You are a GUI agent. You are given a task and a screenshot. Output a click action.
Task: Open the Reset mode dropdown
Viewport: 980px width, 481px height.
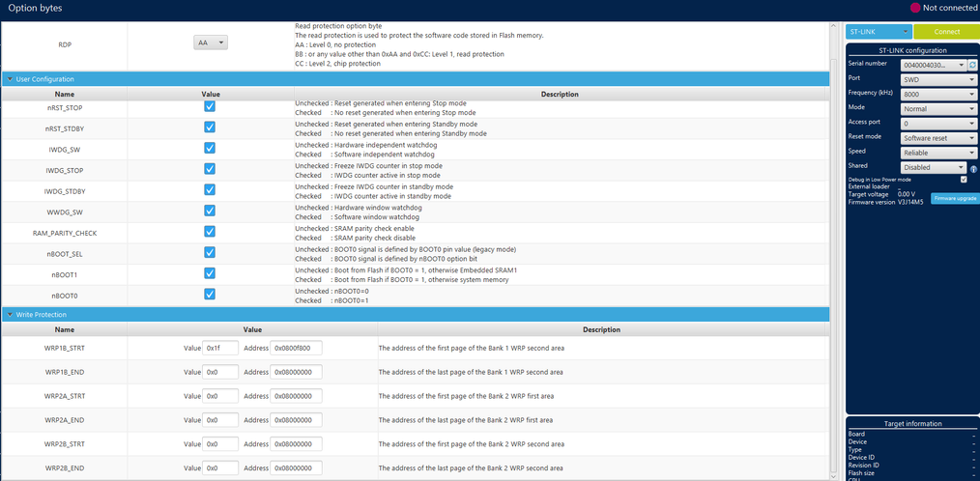(938, 138)
